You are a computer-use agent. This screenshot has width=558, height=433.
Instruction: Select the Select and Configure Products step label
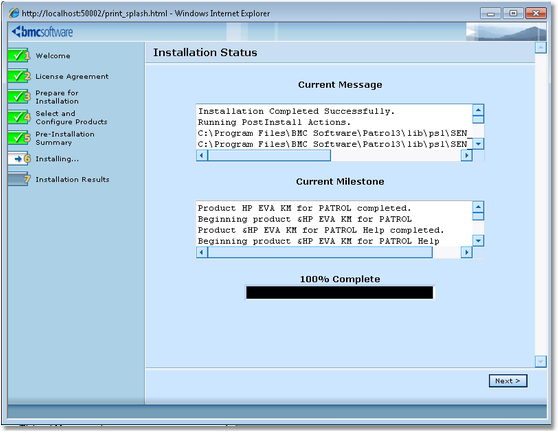pos(71,117)
